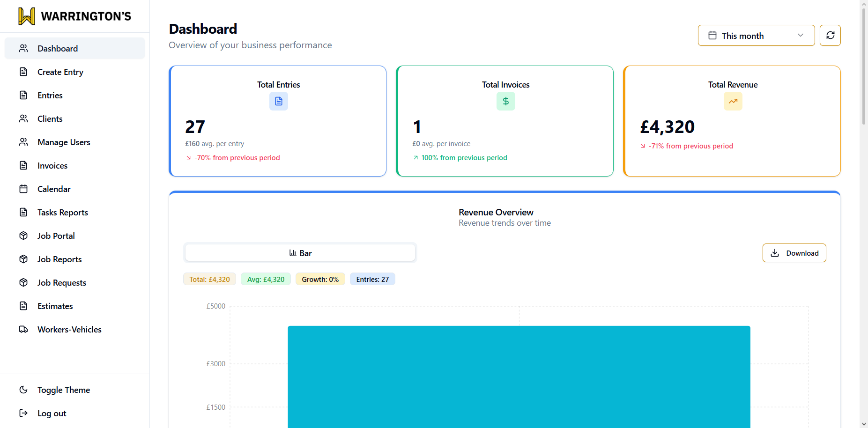Click the page vertical scrollbar thumb
This screenshot has height=428, width=868.
click(x=864, y=66)
